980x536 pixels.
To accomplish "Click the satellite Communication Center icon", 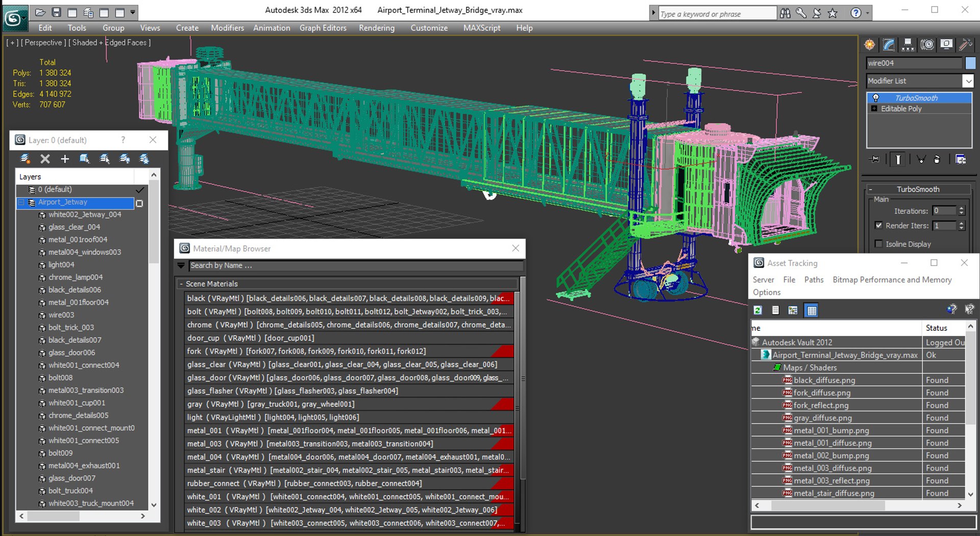I will (817, 14).
